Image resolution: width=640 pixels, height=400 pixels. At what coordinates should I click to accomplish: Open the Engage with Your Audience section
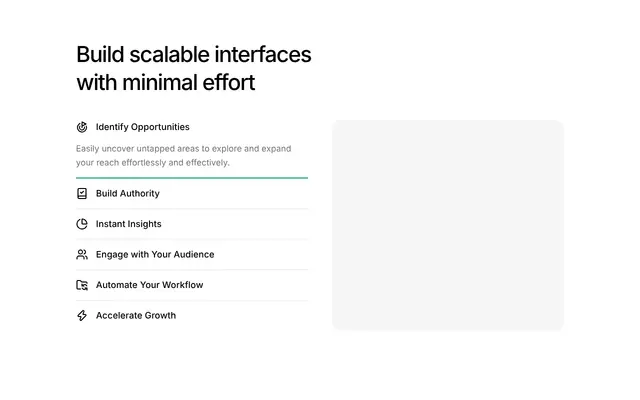192,255
